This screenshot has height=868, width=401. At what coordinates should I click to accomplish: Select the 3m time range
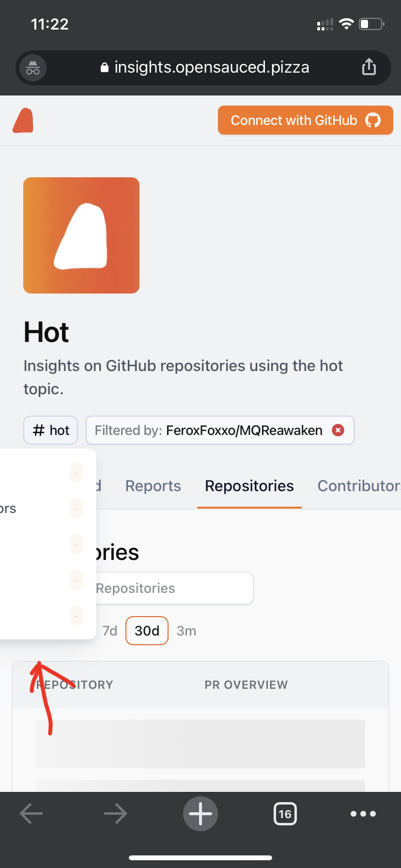(186, 631)
